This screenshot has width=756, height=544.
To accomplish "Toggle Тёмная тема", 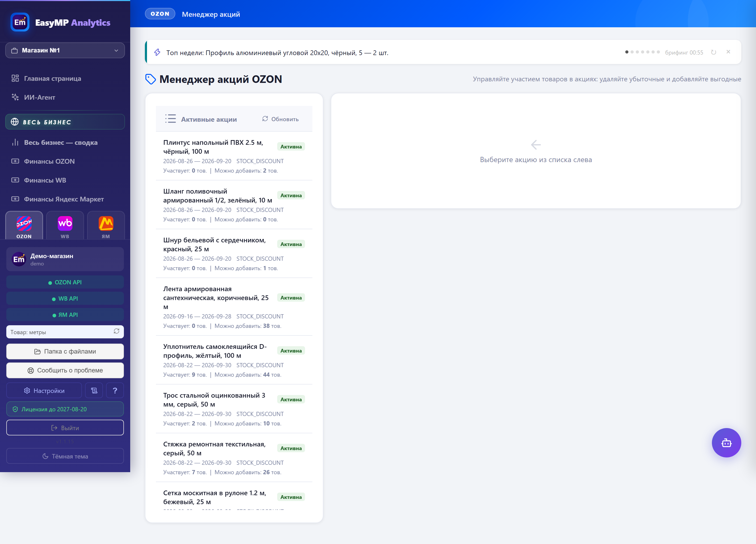I will point(65,456).
